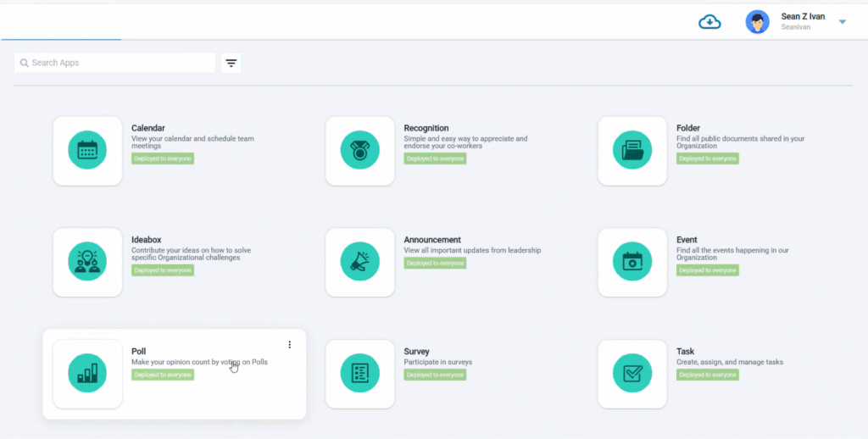Click Calendar's Deployed to everyone badge

point(163,158)
